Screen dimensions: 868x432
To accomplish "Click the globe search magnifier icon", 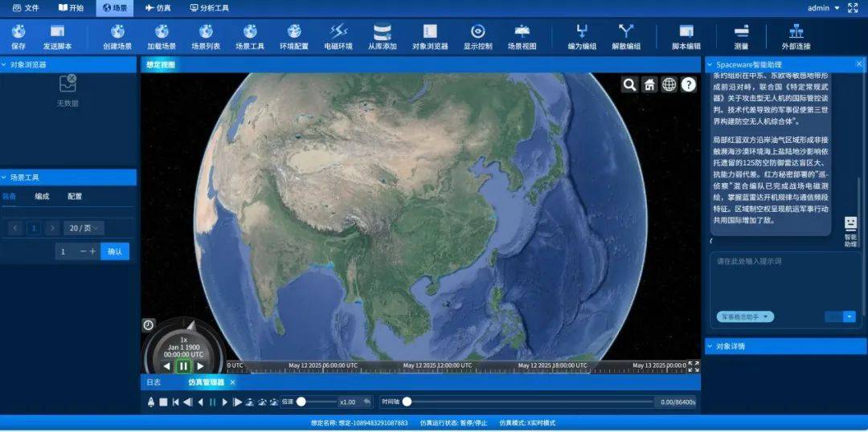I will (x=629, y=84).
